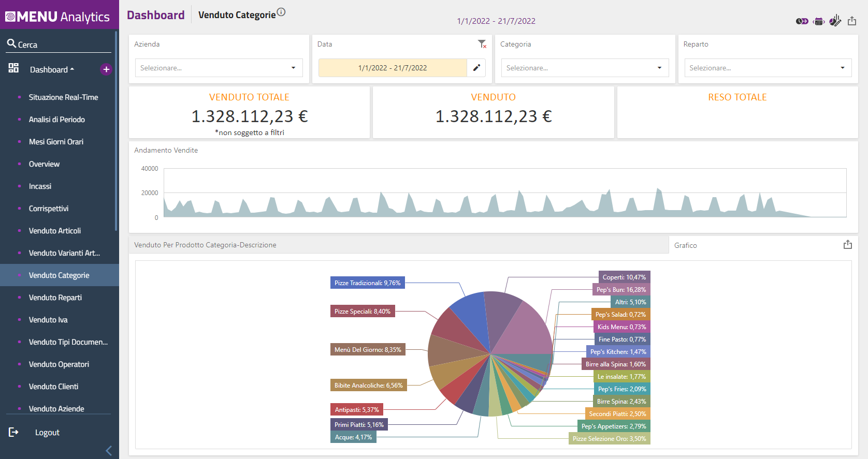Click the info icon beside Venduto Categorie title
The width and height of the screenshot is (868, 459).
tap(281, 12)
